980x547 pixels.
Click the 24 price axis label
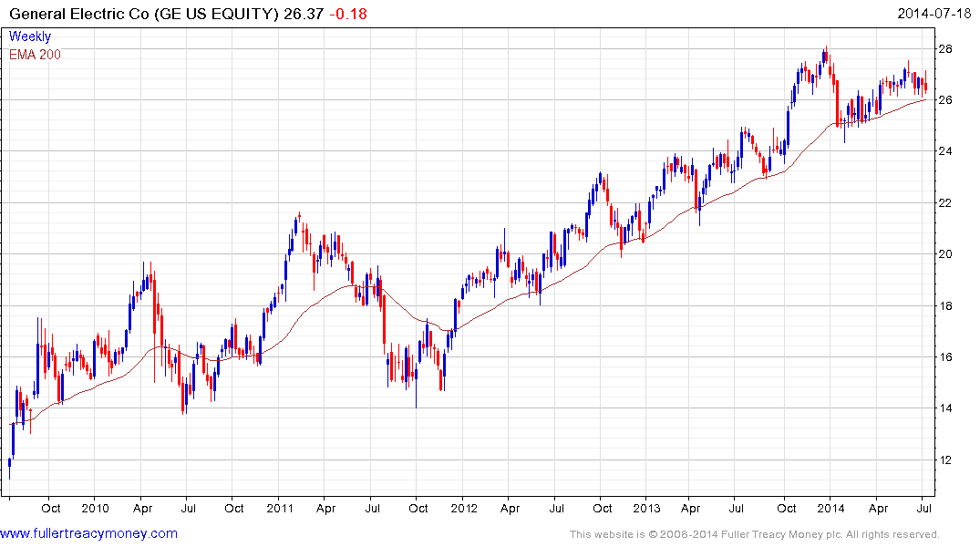[x=945, y=151]
